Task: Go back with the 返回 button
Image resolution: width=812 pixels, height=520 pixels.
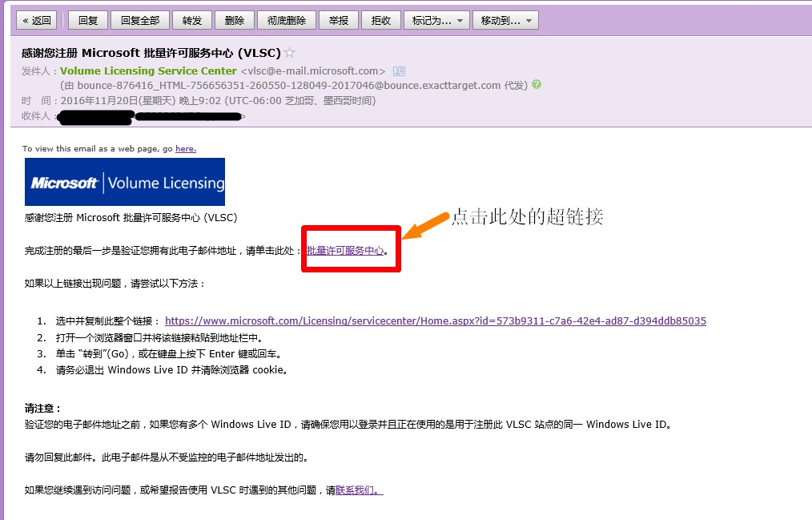Action: pyautogui.click(x=37, y=21)
